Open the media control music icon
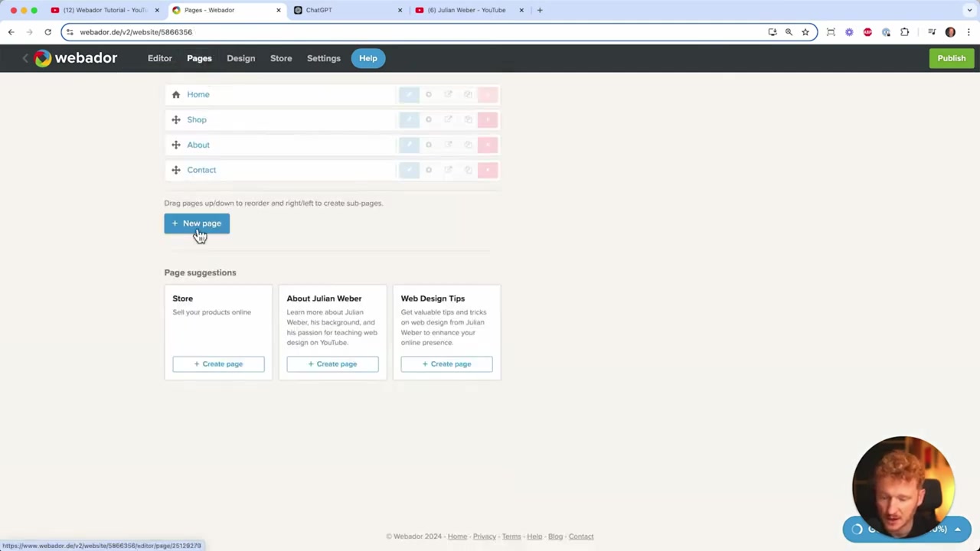Screen dimensions: 980x551 click(932, 32)
